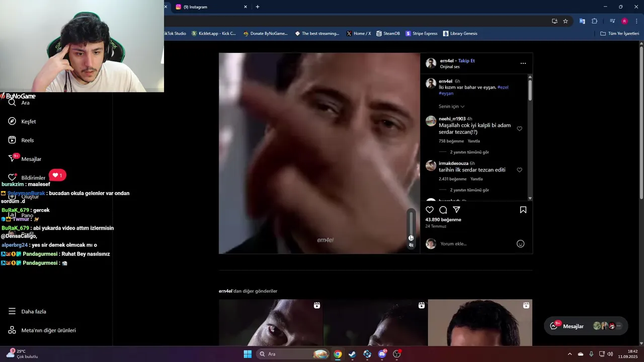Click the #ezel hashtag
Image resolution: width=644 pixels, height=362 pixels.
click(x=503, y=87)
